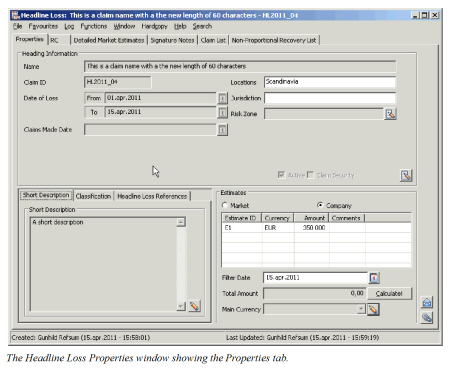Image resolution: width=451 pixels, height=375 pixels.
Task: Toggle the Claim Security checkbox
Action: 310,175
